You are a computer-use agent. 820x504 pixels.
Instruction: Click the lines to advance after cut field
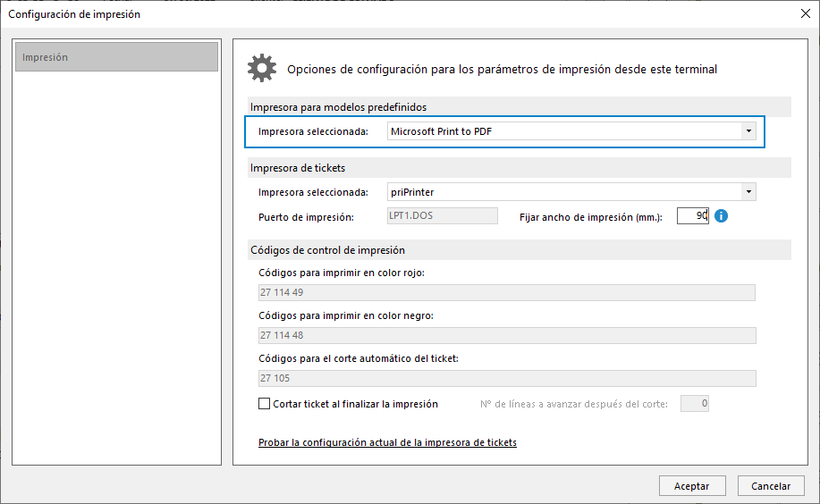point(695,403)
